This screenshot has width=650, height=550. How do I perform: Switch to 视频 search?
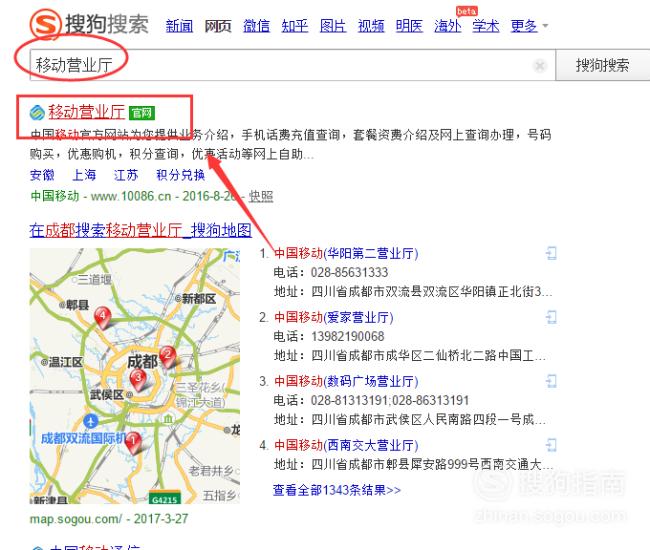371,26
